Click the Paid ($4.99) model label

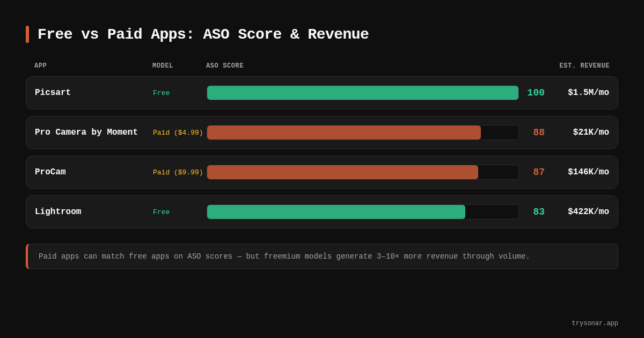pyautogui.click(x=178, y=133)
